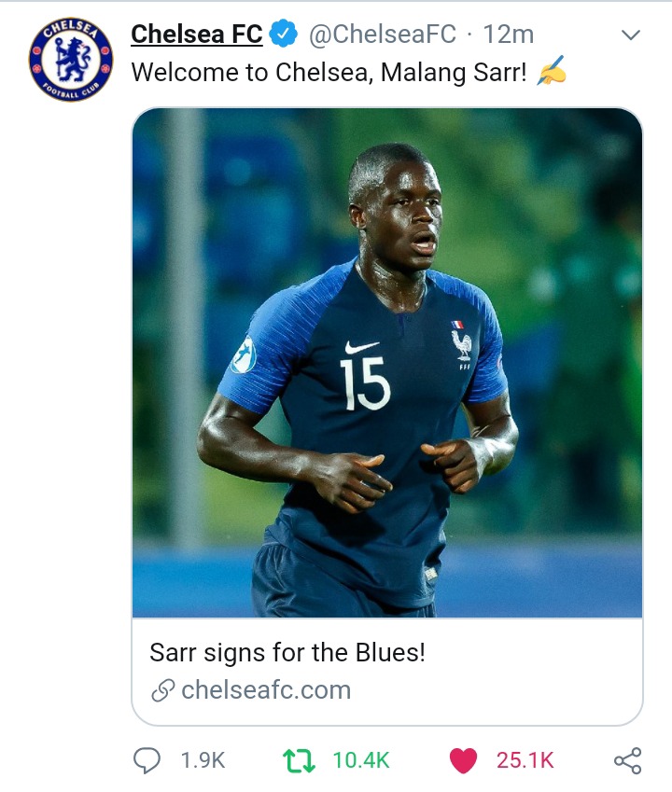Expand the tweet options chevron

631,35
